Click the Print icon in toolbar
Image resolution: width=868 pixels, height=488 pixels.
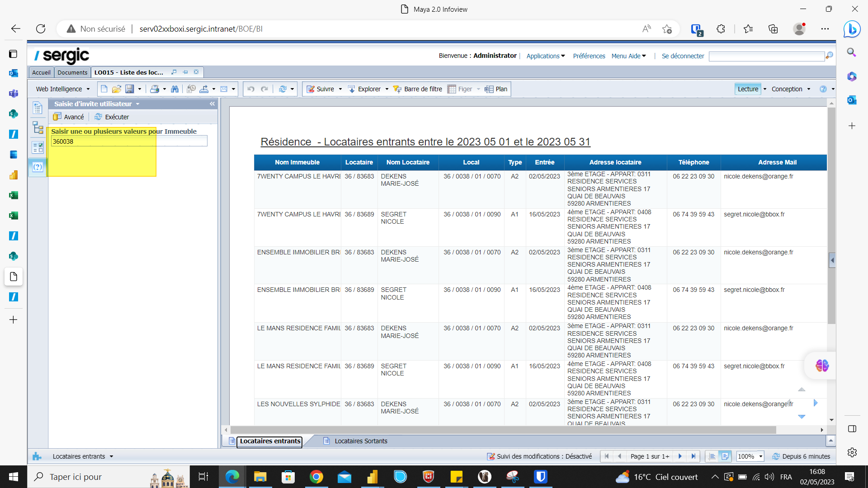(x=155, y=89)
